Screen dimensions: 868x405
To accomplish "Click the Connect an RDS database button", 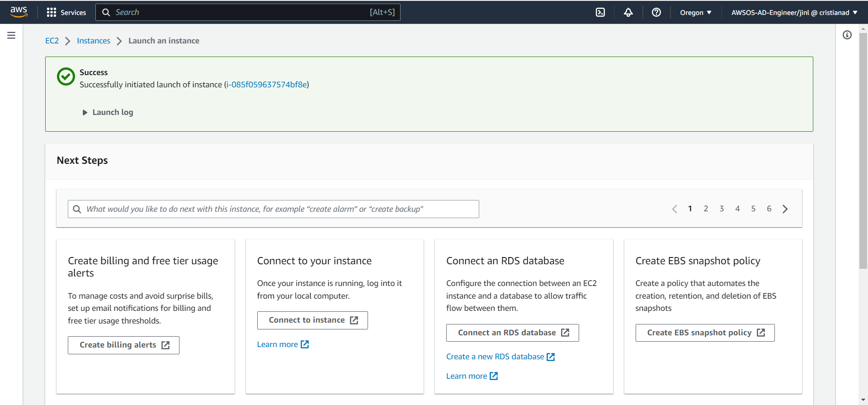I will 512,333.
